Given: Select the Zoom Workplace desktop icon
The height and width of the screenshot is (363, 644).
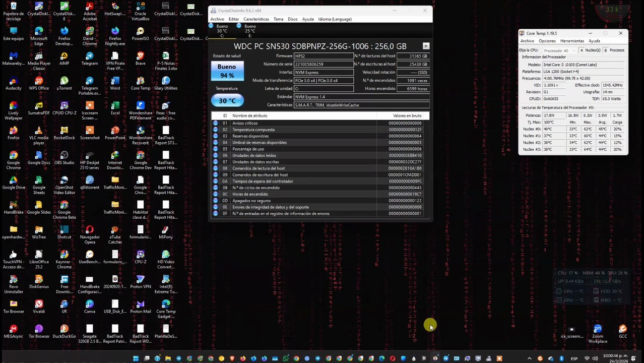Looking at the screenshot, I should point(598,334).
